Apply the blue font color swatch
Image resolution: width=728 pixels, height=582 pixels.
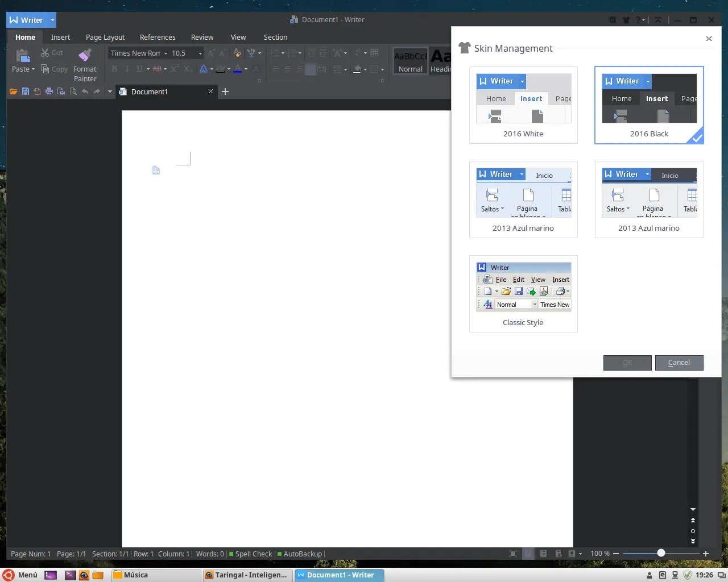[238, 69]
